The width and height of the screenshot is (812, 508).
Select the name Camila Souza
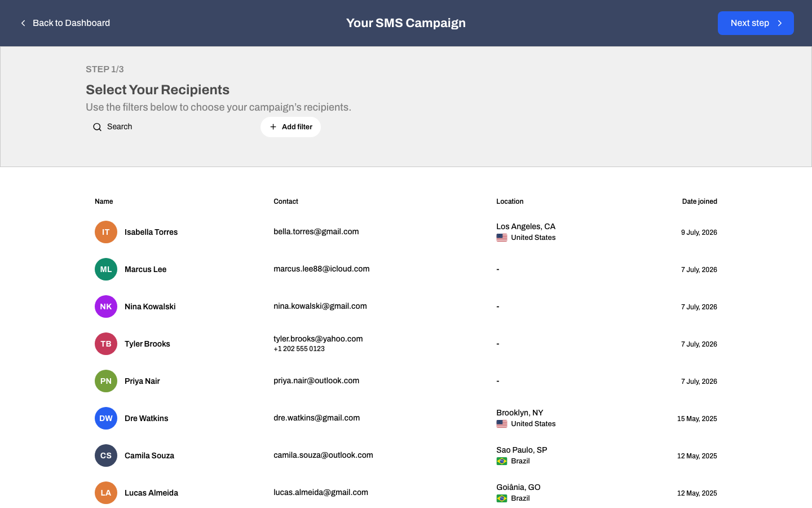[x=149, y=456]
